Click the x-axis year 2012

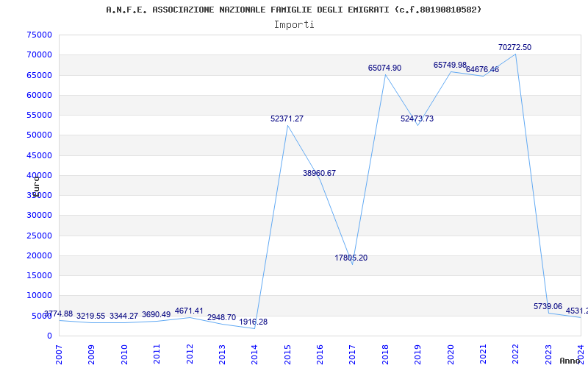tap(190, 354)
